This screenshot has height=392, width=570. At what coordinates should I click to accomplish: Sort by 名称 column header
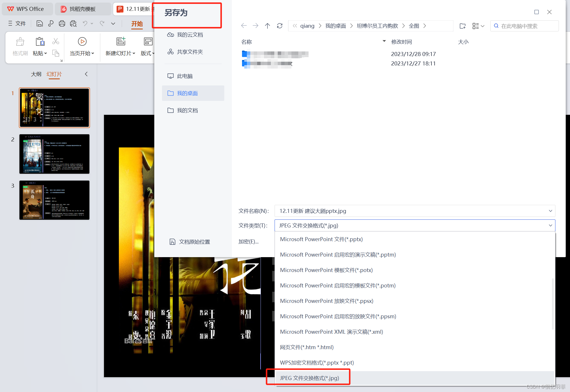[246, 42]
